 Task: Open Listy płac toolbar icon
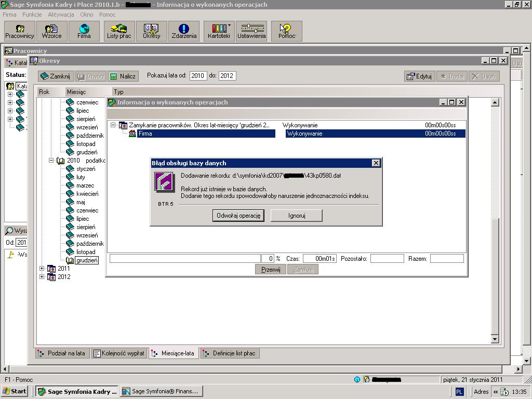click(119, 31)
